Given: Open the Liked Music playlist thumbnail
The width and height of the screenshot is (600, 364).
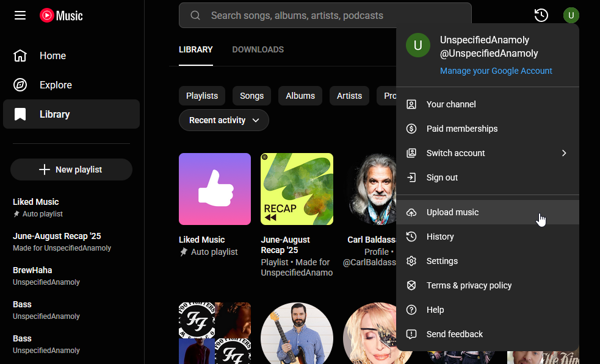Looking at the screenshot, I should click(x=214, y=189).
